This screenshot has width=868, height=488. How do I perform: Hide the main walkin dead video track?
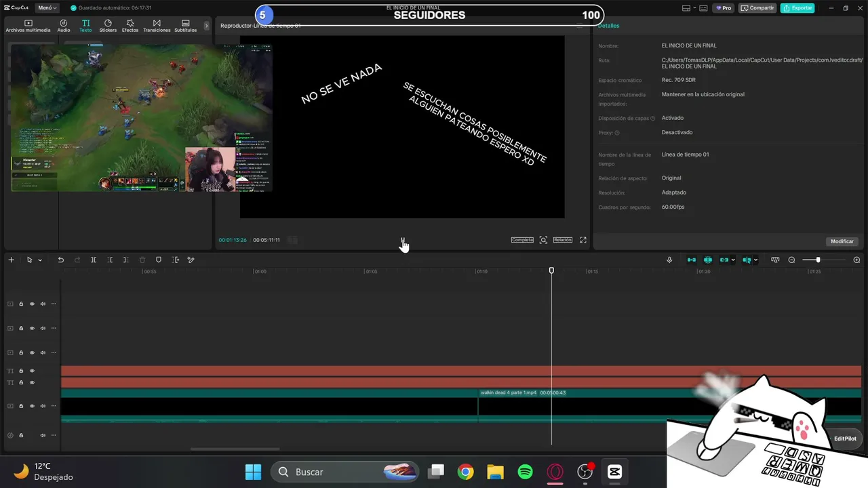click(32, 406)
